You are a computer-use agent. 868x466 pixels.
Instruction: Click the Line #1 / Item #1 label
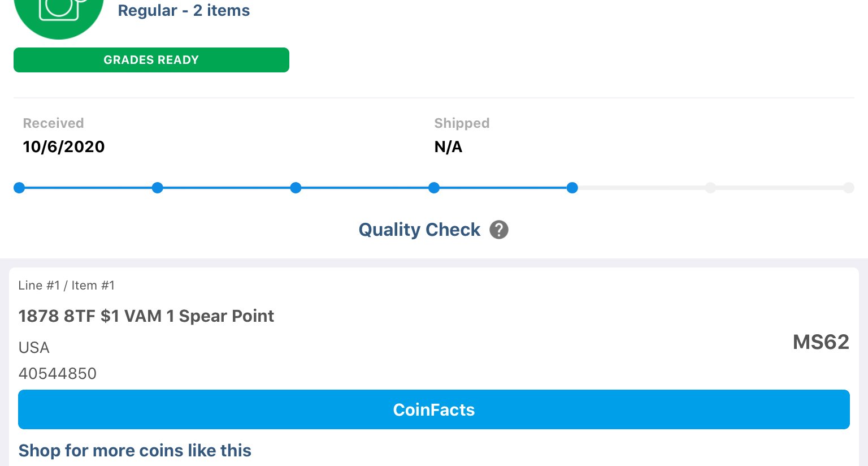click(67, 285)
